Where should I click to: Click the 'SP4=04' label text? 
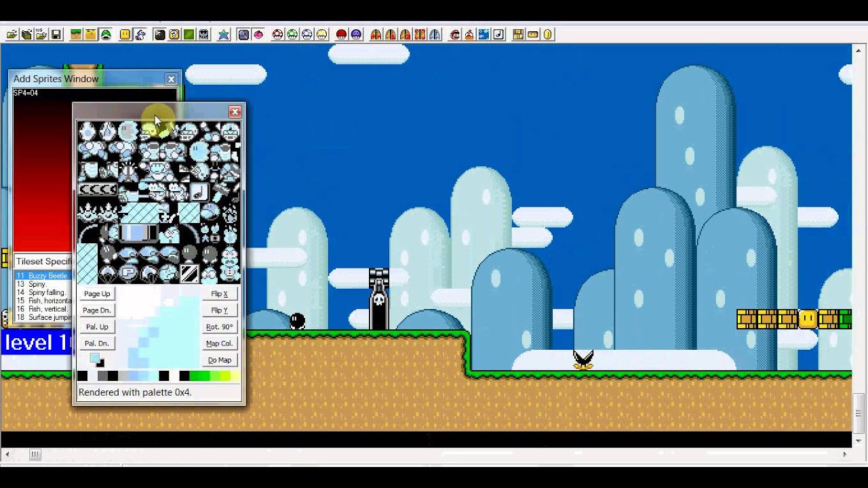pyautogui.click(x=26, y=93)
